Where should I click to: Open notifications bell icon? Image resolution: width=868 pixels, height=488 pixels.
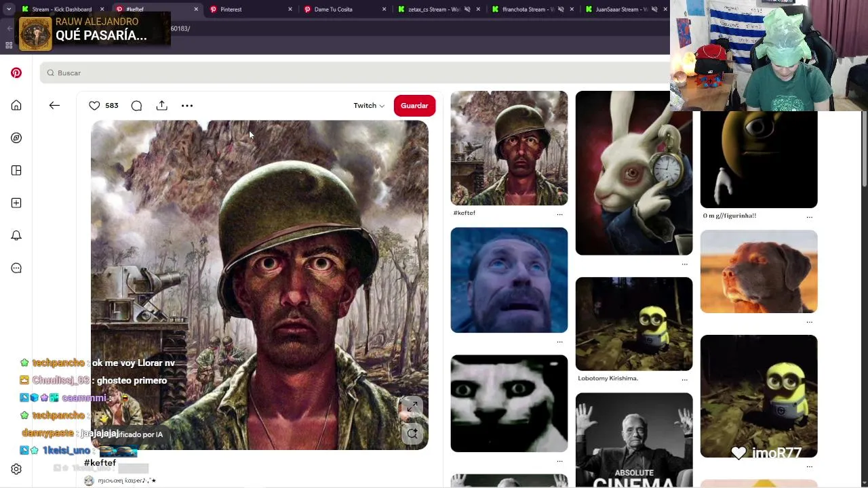pyautogui.click(x=16, y=235)
